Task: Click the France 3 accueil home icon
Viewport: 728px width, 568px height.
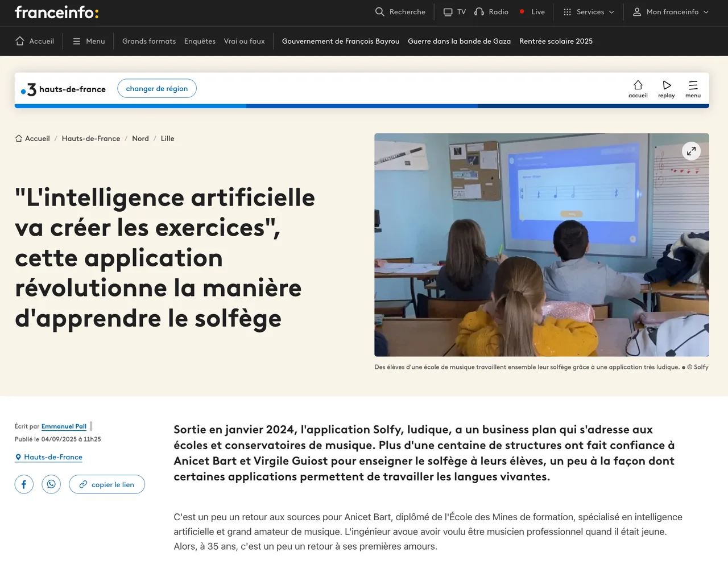Action: (638, 88)
